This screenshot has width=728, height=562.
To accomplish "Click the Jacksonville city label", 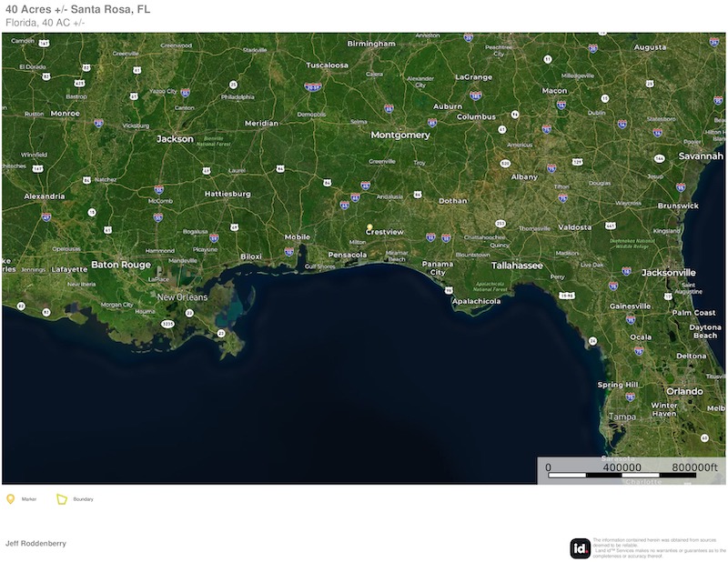I will 669,273.
